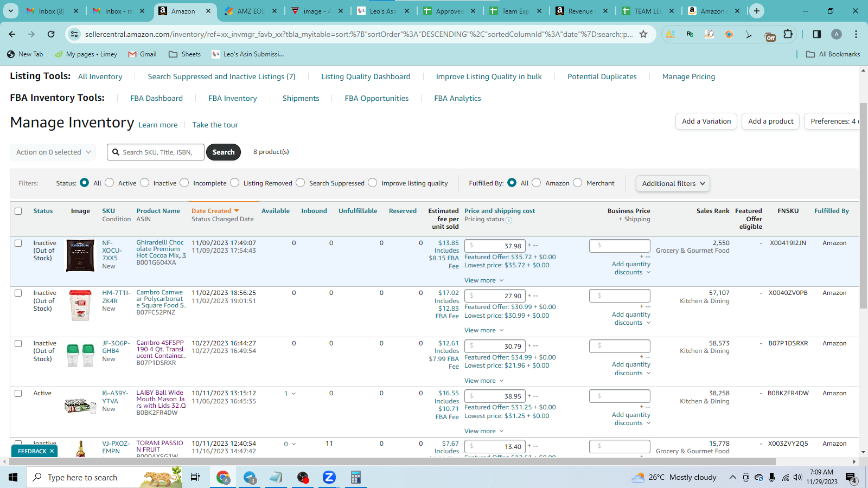Tick the select-all checkbox in table header
This screenshot has height=488, width=868.
[18, 211]
